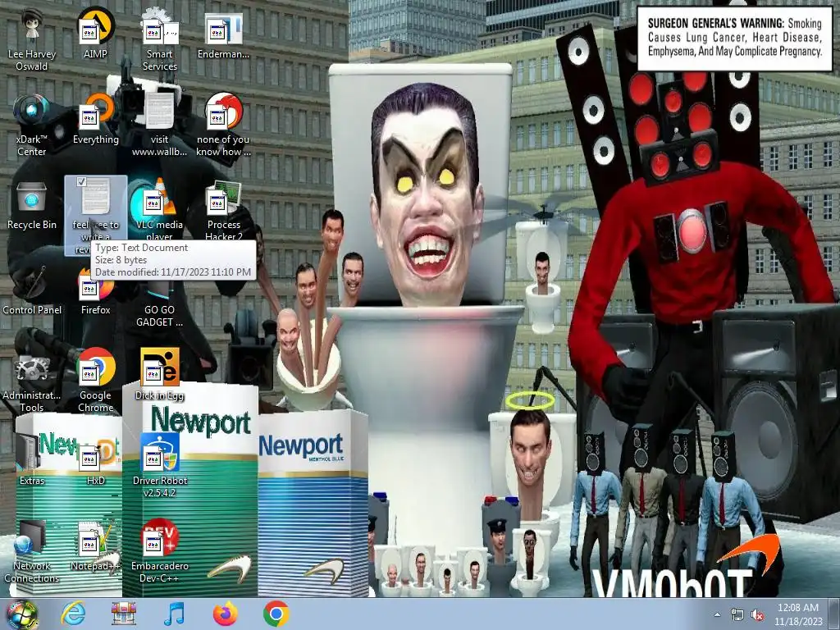Open Embarcadero Dev-C++ shortcut
The height and width of the screenshot is (630, 840).
pyautogui.click(x=160, y=552)
